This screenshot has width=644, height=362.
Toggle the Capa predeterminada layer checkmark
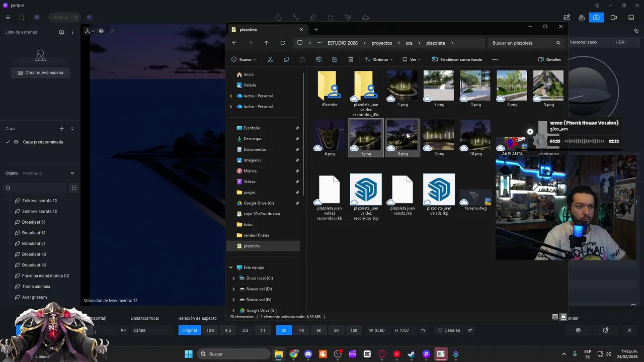click(8, 142)
